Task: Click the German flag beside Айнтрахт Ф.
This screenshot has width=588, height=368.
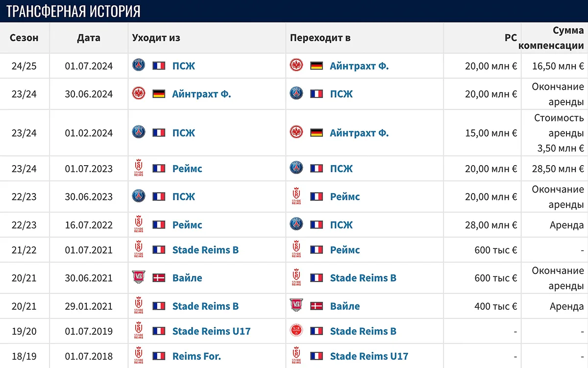Action: pyautogui.click(x=316, y=66)
